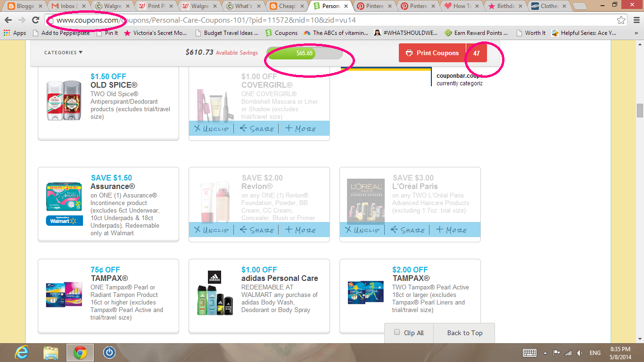Share the L'Oréal Paris coupon
The height and width of the screenshot is (362, 644).
click(x=407, y=230)
